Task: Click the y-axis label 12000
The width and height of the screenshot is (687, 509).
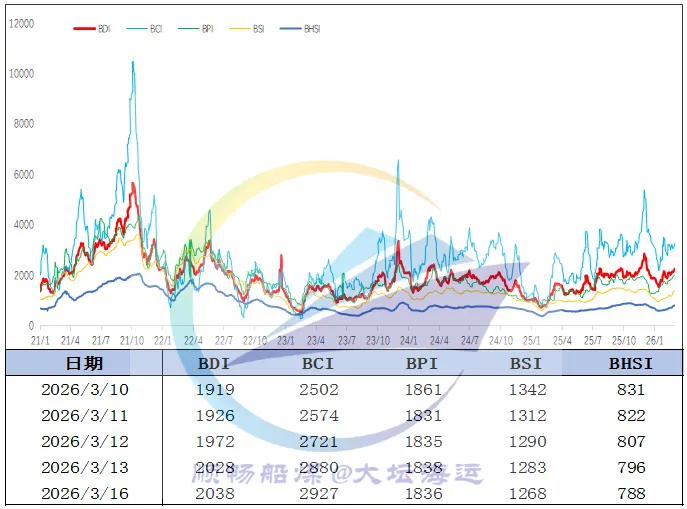Action: point(21,24)
